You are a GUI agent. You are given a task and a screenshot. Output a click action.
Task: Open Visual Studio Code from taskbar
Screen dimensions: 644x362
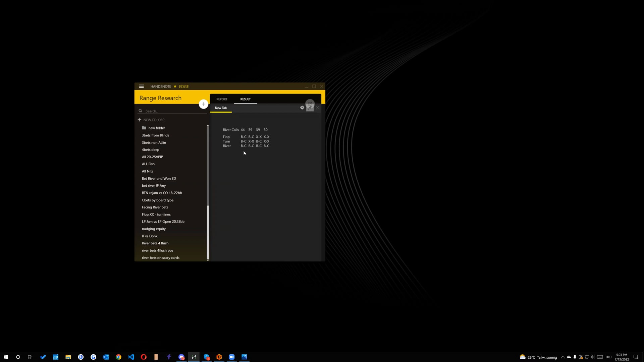(x=131, y=357)
